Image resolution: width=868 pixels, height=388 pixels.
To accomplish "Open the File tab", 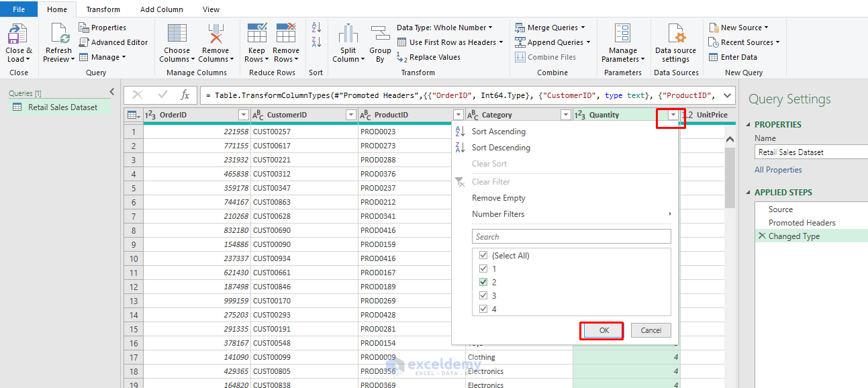I will tap(19, 9).
